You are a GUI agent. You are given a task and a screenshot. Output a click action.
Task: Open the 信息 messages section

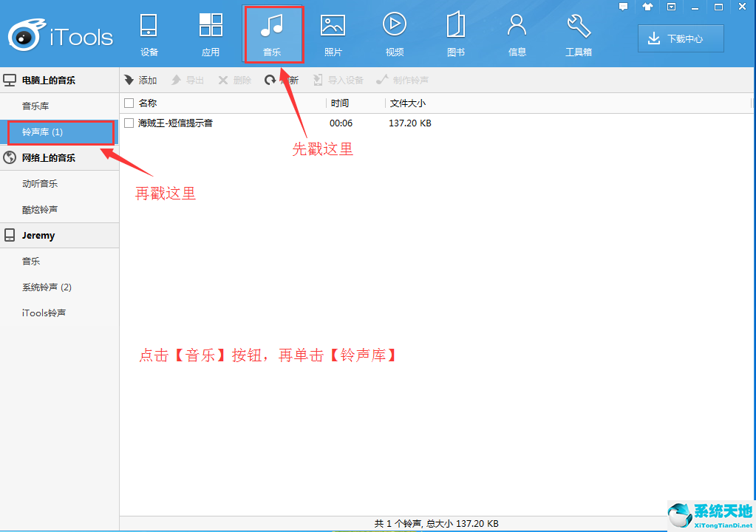click(x=517, y=33)
